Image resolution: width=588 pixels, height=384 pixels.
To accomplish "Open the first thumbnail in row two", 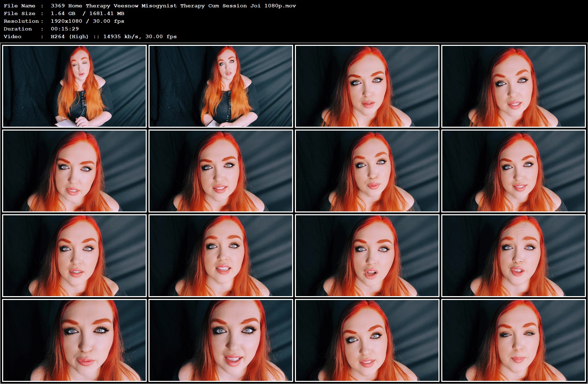I will pos(74,171).
